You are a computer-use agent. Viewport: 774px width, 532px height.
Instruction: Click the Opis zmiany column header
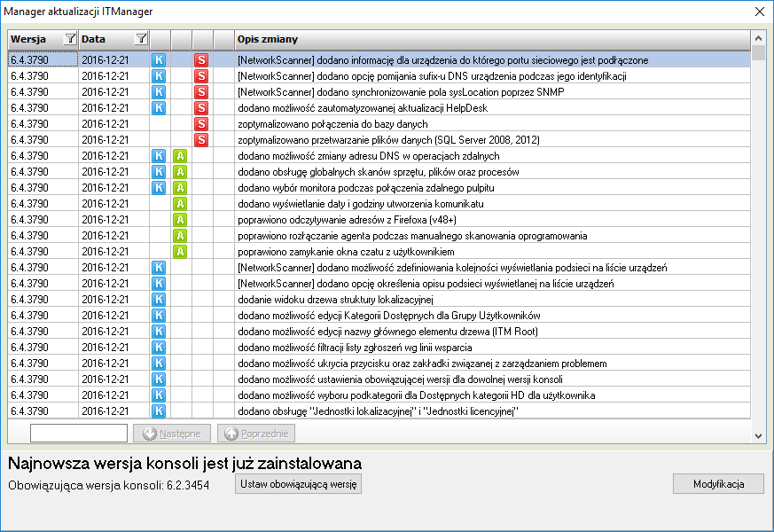point(491,39)
